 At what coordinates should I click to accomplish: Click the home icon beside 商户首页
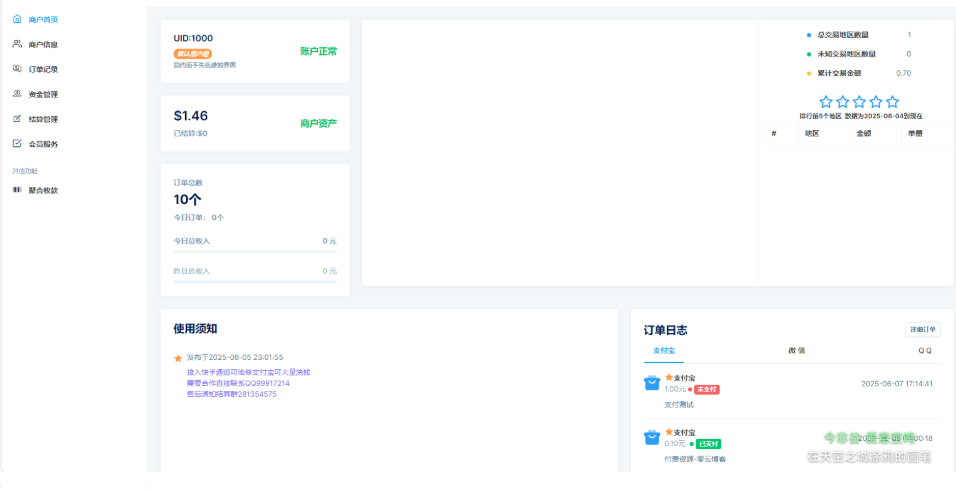(x=17, y=19)
